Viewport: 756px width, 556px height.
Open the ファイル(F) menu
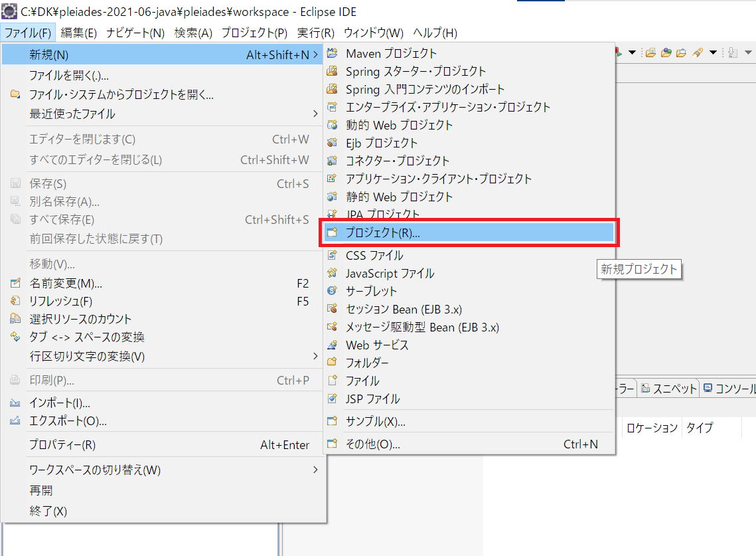(x=28, y=33)
